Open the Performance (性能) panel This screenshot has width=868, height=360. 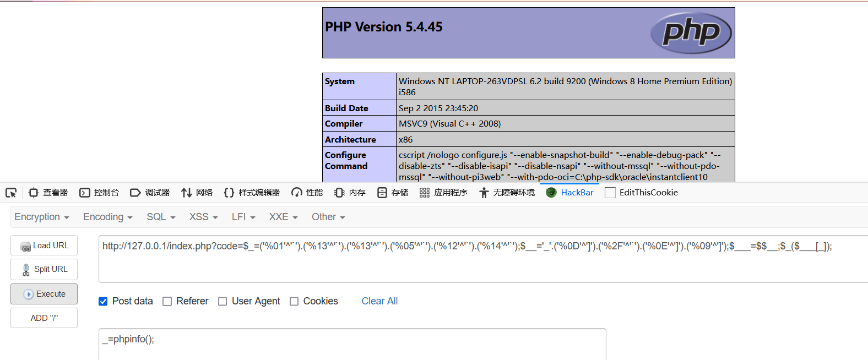307,193
